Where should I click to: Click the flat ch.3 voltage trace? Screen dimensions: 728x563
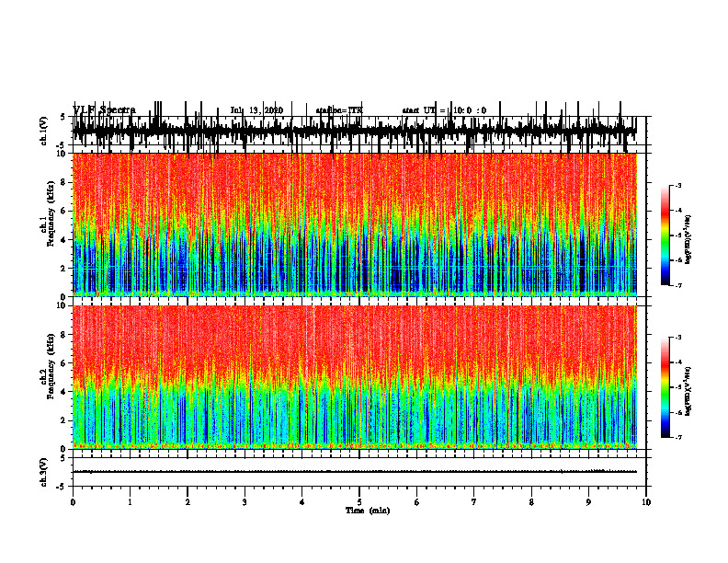pos(355,472)
